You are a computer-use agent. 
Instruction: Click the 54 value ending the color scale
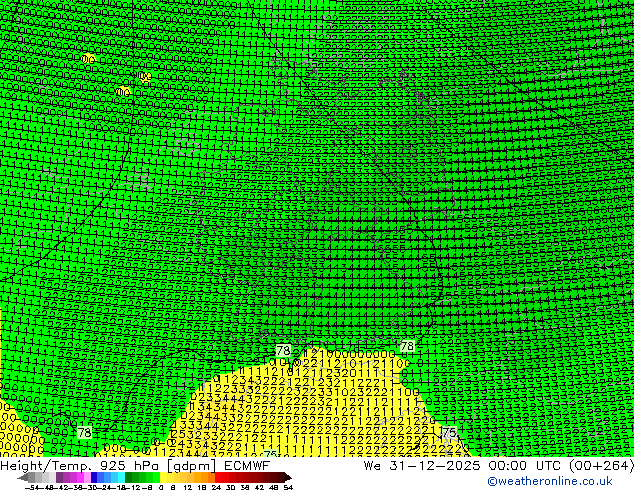pos(288,488)
